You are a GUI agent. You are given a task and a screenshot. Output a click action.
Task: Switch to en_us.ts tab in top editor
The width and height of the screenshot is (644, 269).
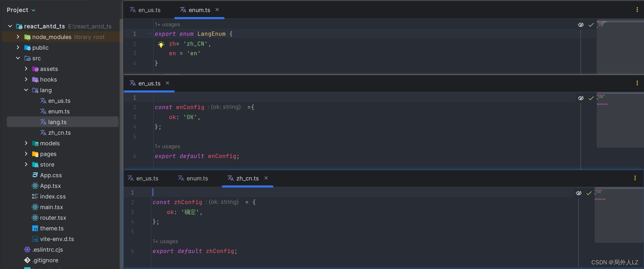click(x=145, y=10)
